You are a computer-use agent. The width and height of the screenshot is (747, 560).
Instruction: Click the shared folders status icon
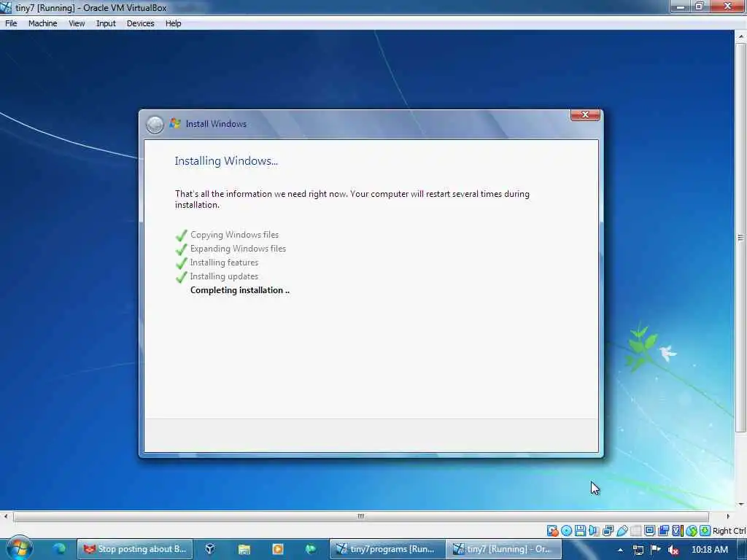[x=636, y=531]
